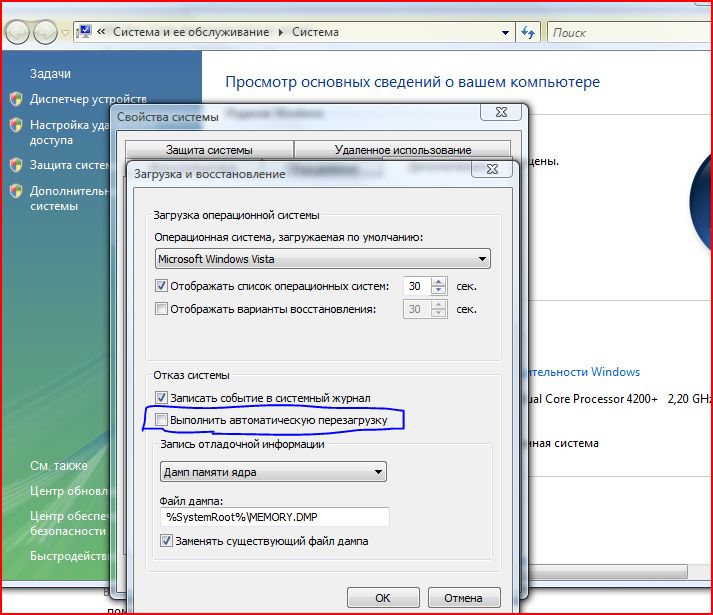Click the Back navigation arrow button
Viewport: 713px width, 615px height.
pos(18,32)
